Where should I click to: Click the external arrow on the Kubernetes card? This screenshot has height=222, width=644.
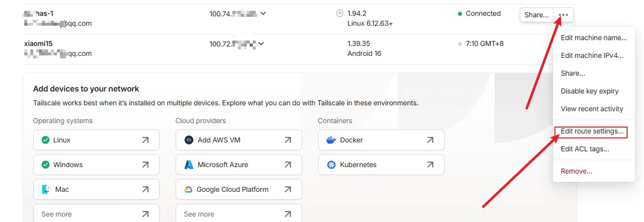tap(431, 165)
